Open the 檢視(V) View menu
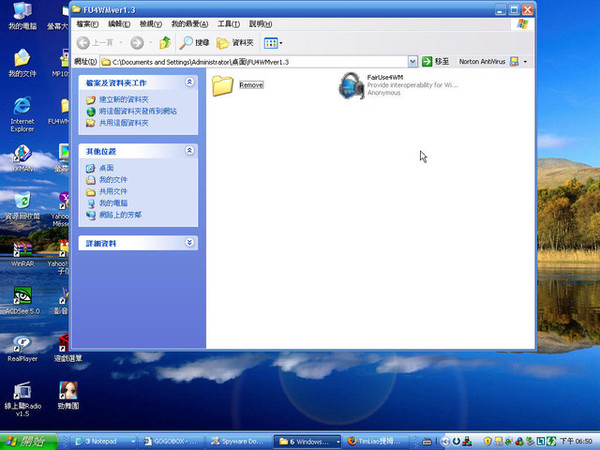 pyautogui.click(x=150, y=24)
